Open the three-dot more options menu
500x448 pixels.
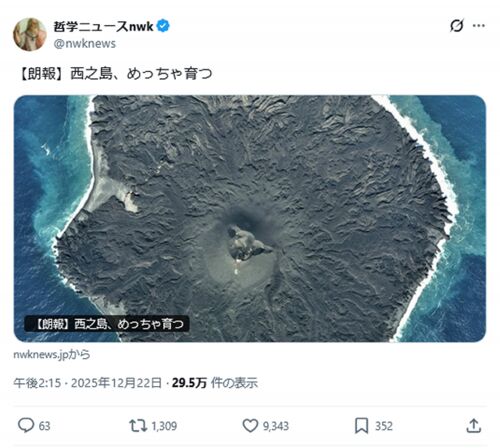pyautogui.click(x=479, y=26)
